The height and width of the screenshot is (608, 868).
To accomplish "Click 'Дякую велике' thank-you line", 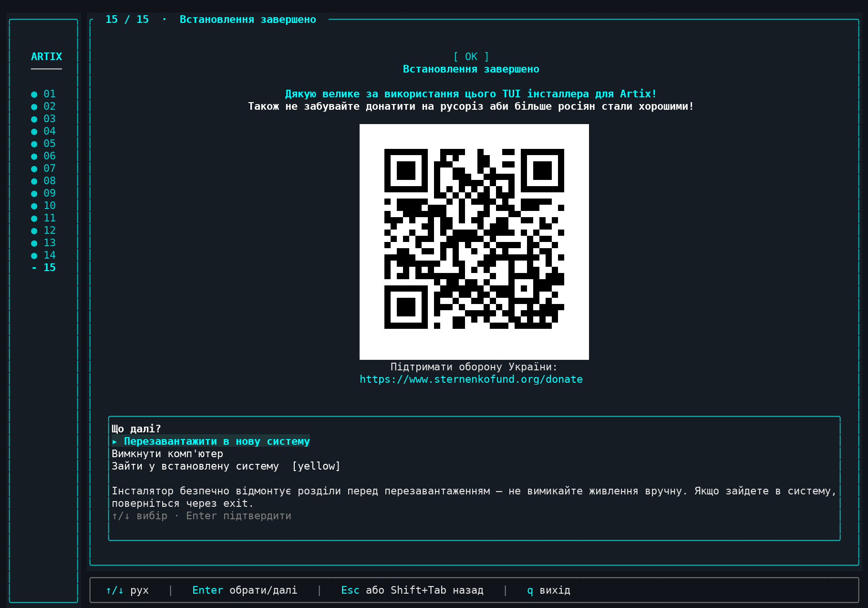I will 471,94.
